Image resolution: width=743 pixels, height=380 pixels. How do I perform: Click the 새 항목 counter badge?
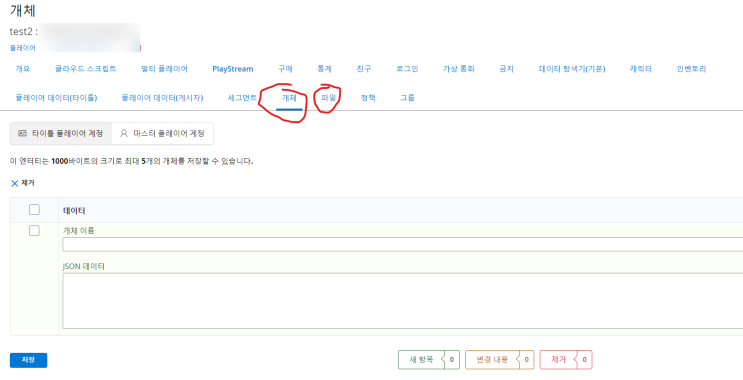point(428,360)
